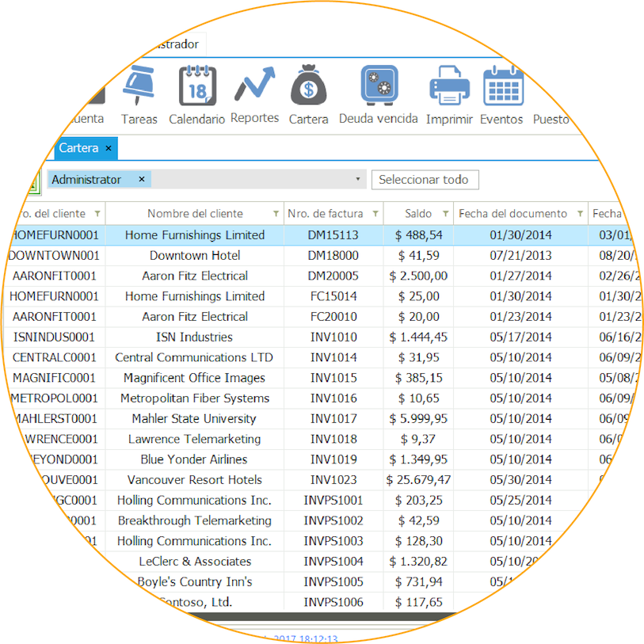Select invoice cell FC20010

[x=333, y=317]
